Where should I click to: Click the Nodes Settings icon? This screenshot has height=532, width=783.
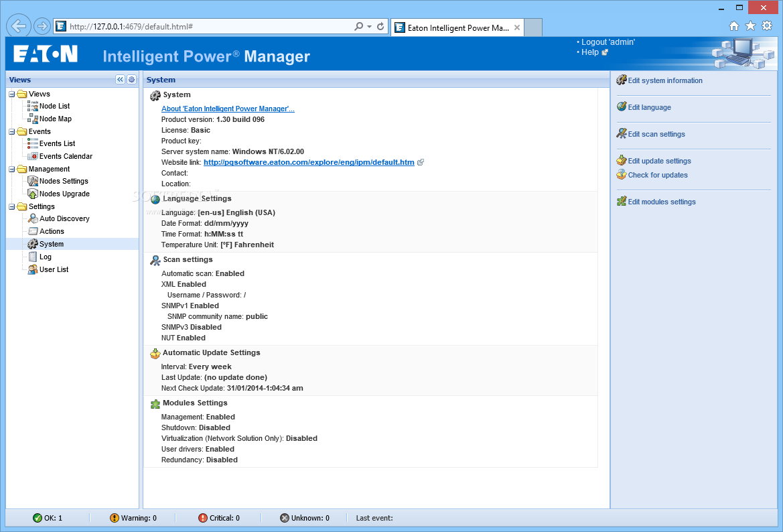[32, 181]
